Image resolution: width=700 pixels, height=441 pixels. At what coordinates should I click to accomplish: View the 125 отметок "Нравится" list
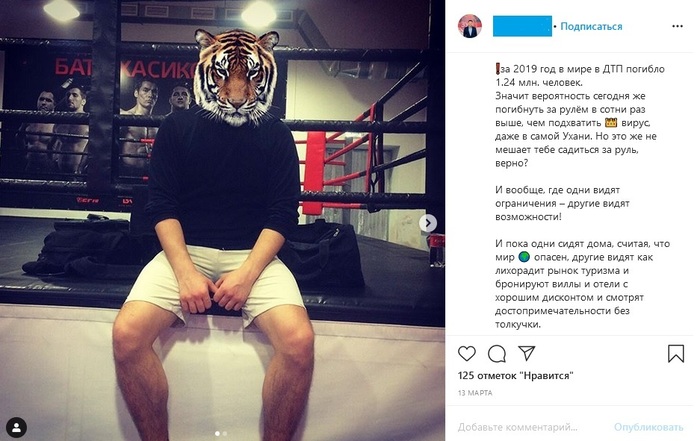(x=515, y=375)
